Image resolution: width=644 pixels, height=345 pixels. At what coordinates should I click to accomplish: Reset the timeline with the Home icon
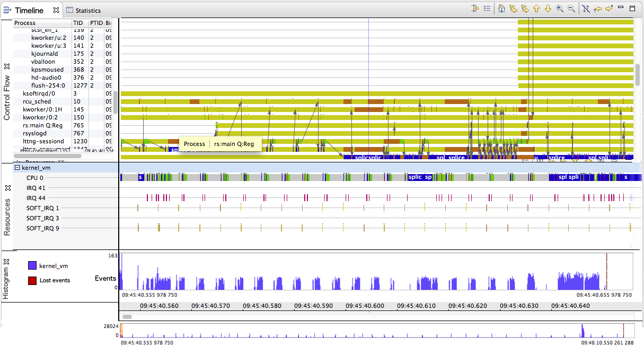pos(501,8)
